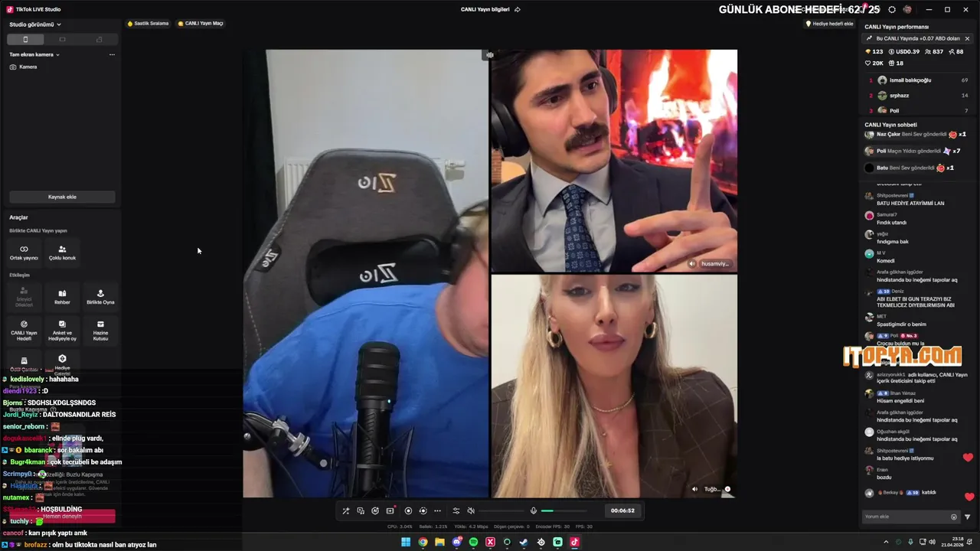980x551 pixels.
Task: Select ranked viewer srphazz
Action: [x=919, y=96]
